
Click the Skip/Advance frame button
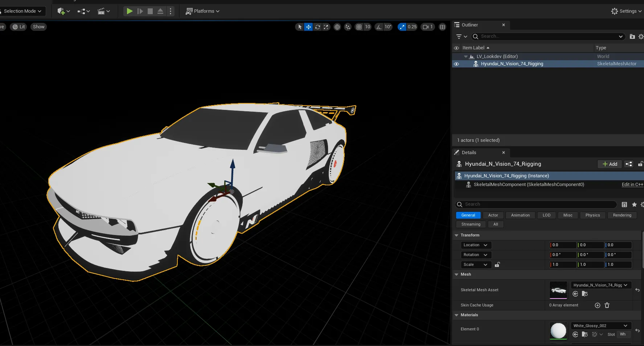coord(140,11)
